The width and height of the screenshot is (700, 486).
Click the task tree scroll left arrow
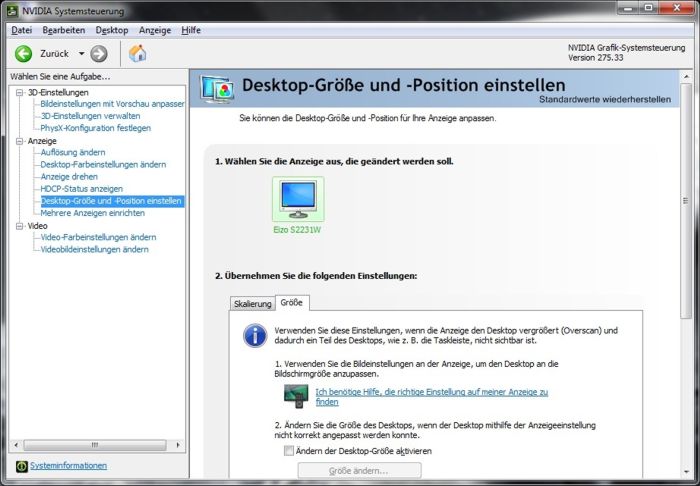pos(16,445)
